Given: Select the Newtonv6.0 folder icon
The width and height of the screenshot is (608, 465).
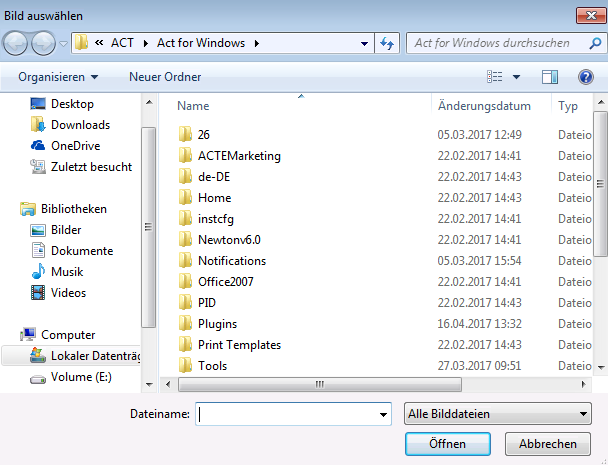Looking at the screenshot, I should [185, 239].
